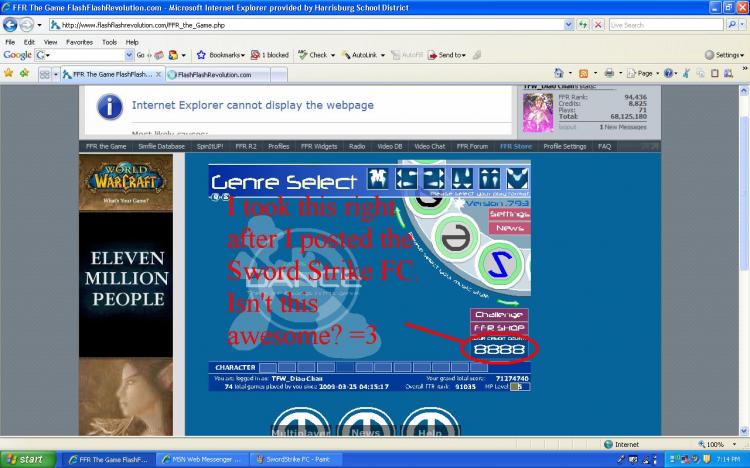
Task: Open the FFR Store nav link
Action: coord(516,146)
